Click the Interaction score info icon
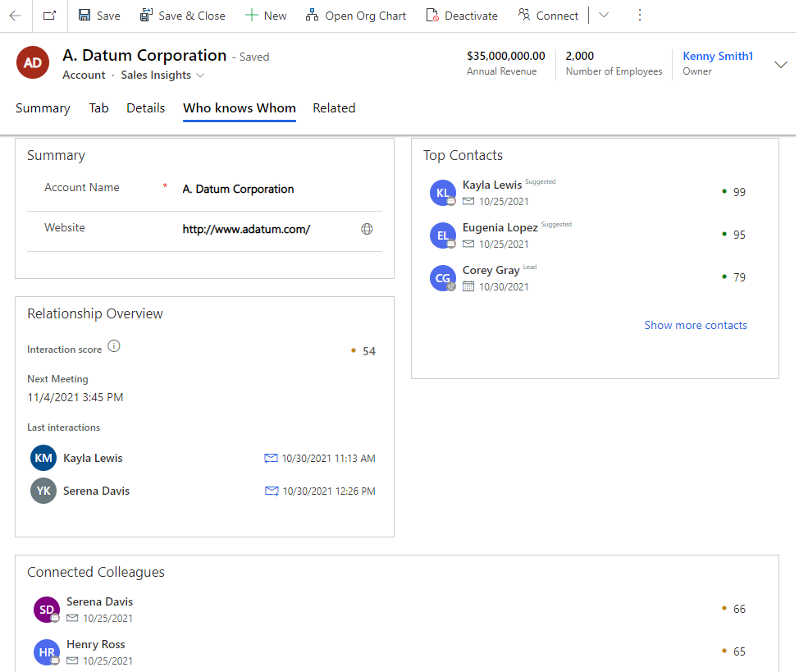Screen dimensions: 799x672 (114, 346)
